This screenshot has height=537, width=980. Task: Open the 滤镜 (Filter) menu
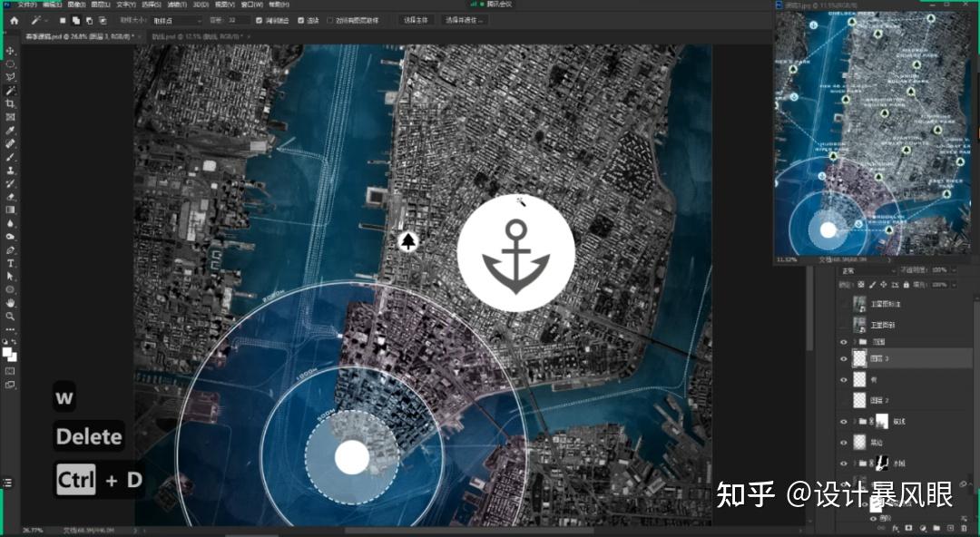pyautogui.click(x=178, y=5)
